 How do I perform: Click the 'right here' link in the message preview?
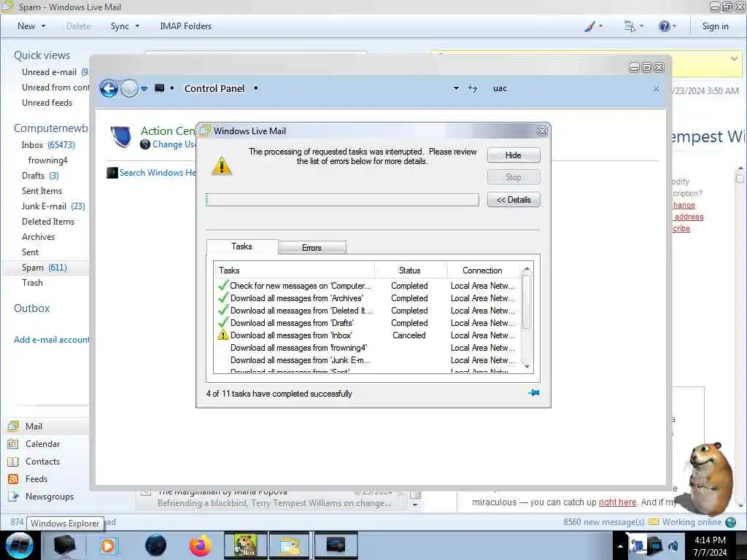(617, 502)
